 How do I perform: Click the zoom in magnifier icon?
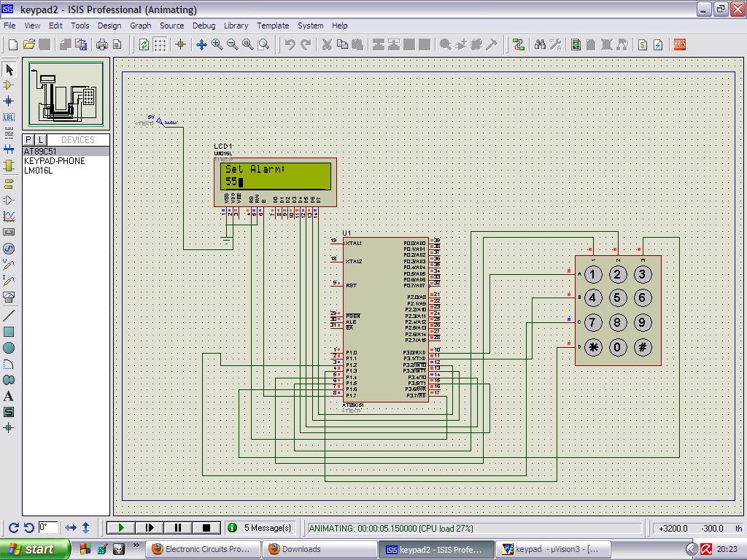(217, 44)
